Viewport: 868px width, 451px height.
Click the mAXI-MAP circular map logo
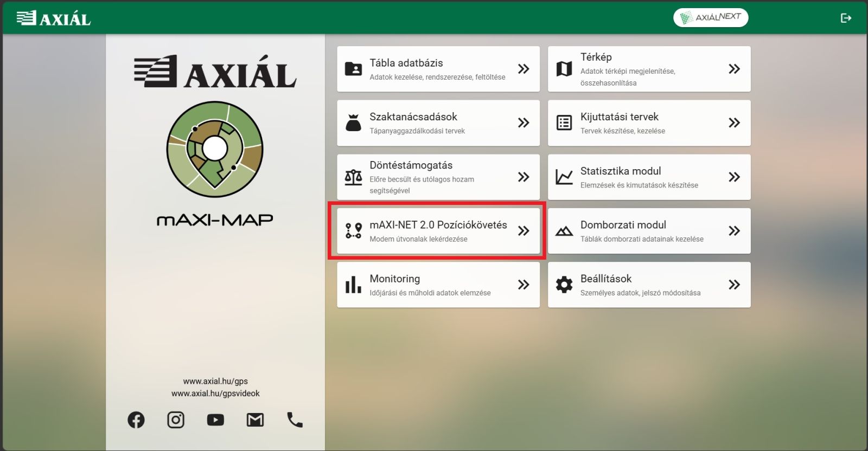(215, 149)
